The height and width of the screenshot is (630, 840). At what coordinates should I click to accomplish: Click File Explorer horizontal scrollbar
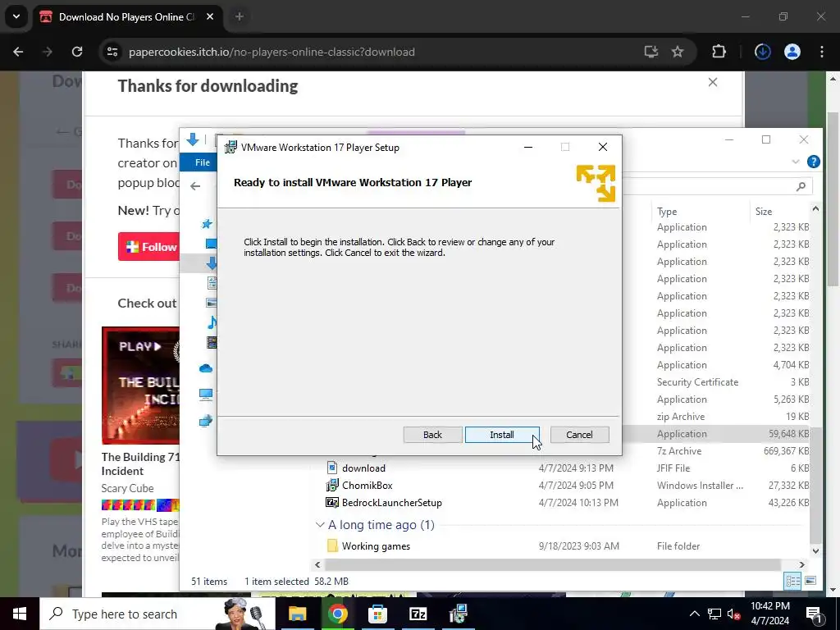(552, 564)
